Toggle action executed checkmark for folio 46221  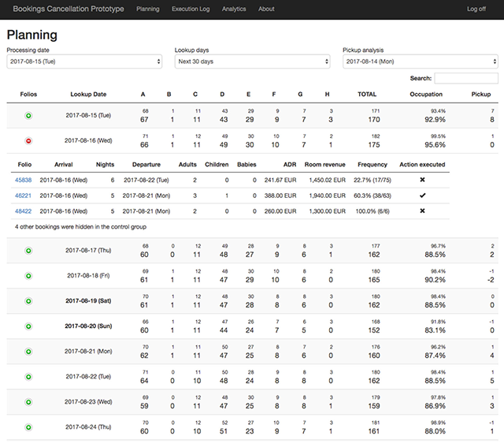tap(422, 196)
